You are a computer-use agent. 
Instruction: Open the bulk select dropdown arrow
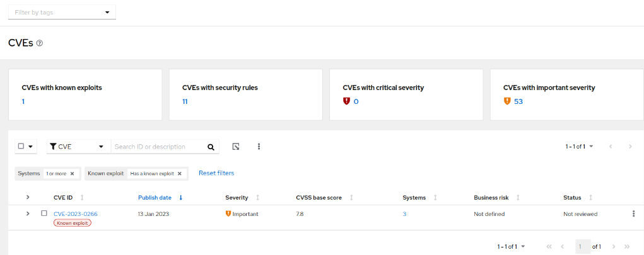(30, 147)
